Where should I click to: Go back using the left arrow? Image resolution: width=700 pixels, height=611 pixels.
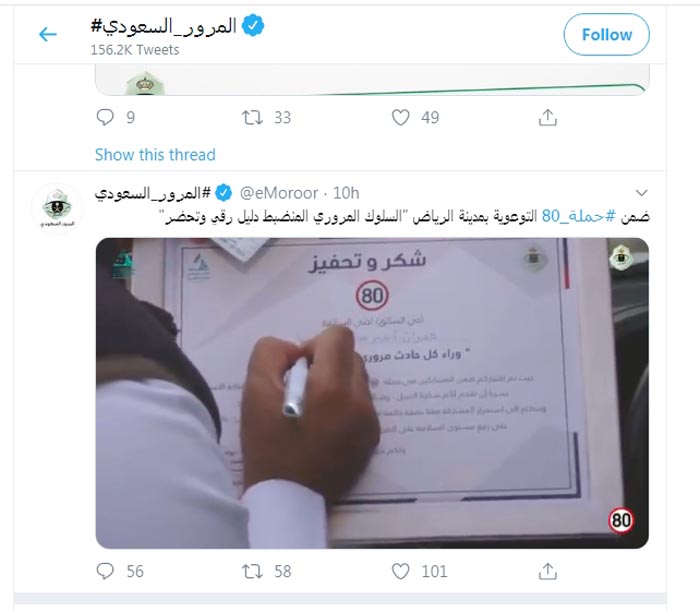pyautogui.click(x=48, y=34)
